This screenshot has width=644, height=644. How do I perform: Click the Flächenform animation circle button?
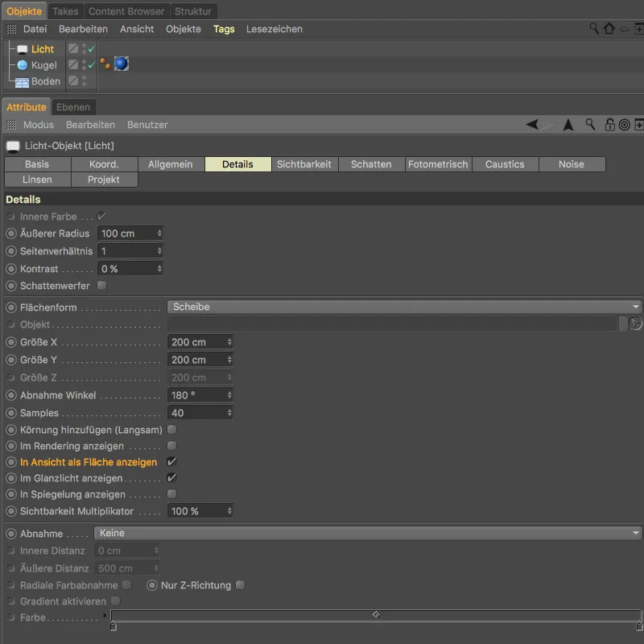pyautogui.click(x=11, y=308)
